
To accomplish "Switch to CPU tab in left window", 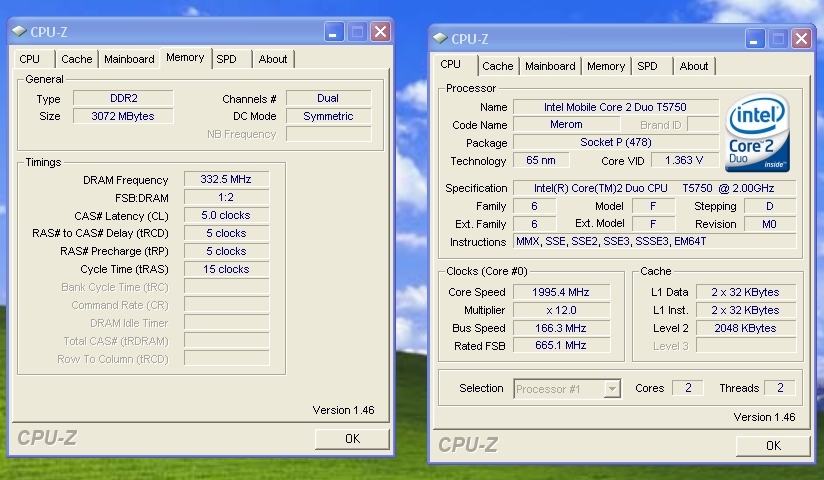I will point(29,59).
